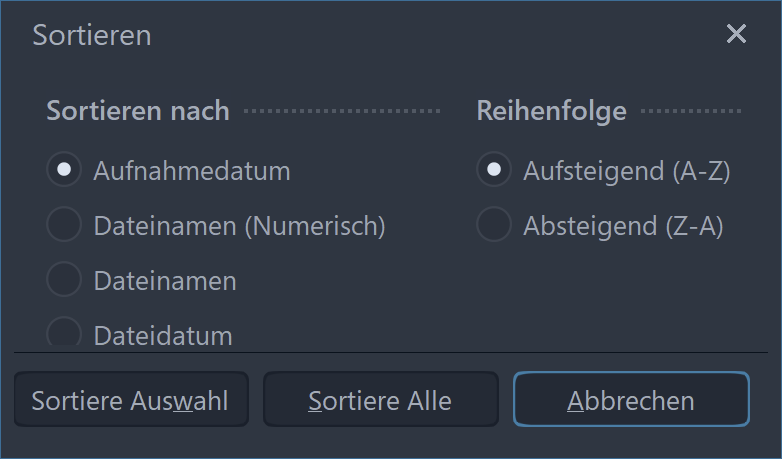This screenshot has width=782, height=459.
Task: Click the Absteigend (Z-A) text label
Action: 623,226
